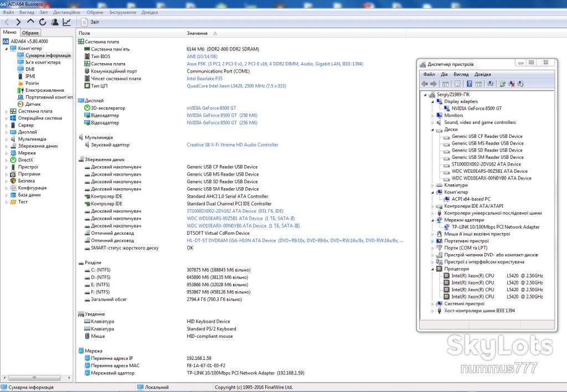Collapse Display adapters in Device Manager

coord(432,102)
